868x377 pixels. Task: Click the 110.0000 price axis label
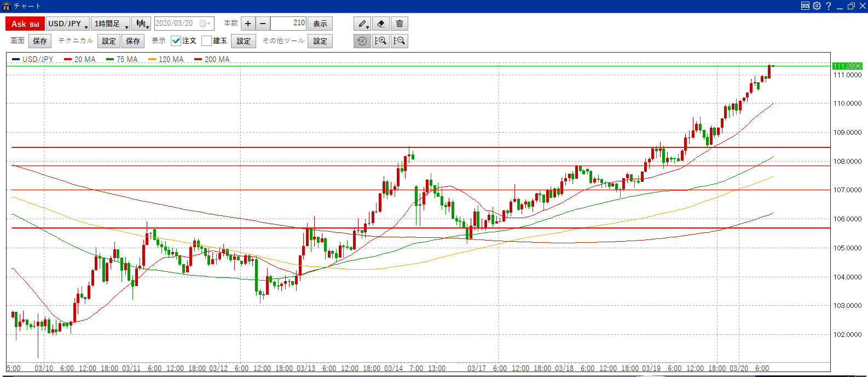pos(847,103)
